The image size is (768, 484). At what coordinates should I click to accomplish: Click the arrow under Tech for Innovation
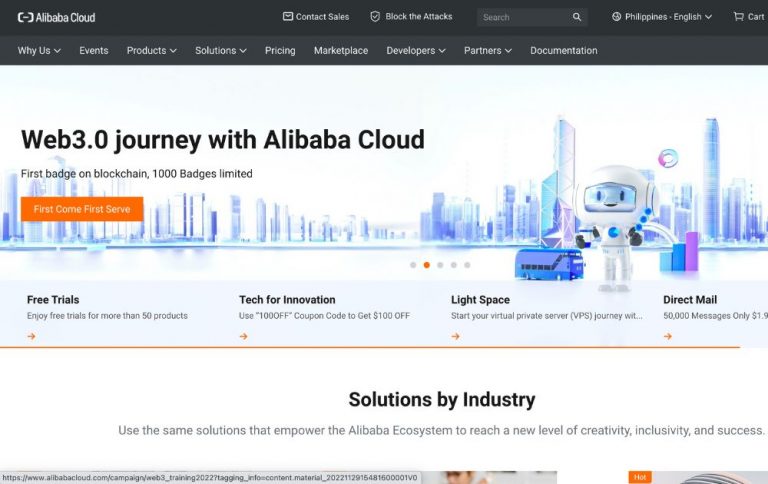click(244, 336)
